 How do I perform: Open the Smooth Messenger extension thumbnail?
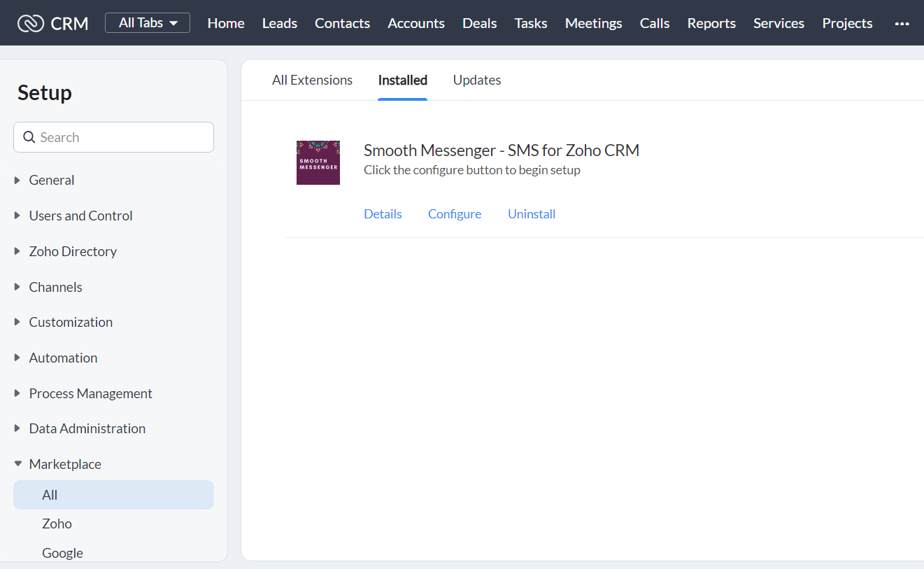318,162
